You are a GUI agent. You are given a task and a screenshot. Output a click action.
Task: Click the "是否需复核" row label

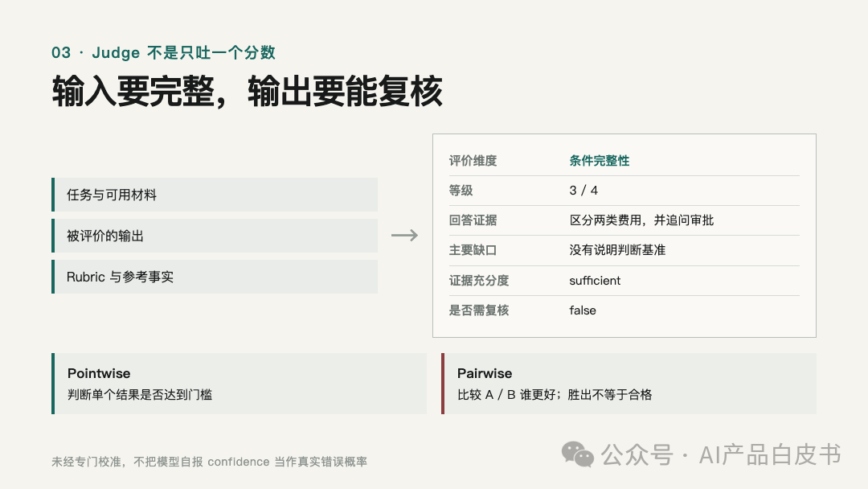[479, 310]
